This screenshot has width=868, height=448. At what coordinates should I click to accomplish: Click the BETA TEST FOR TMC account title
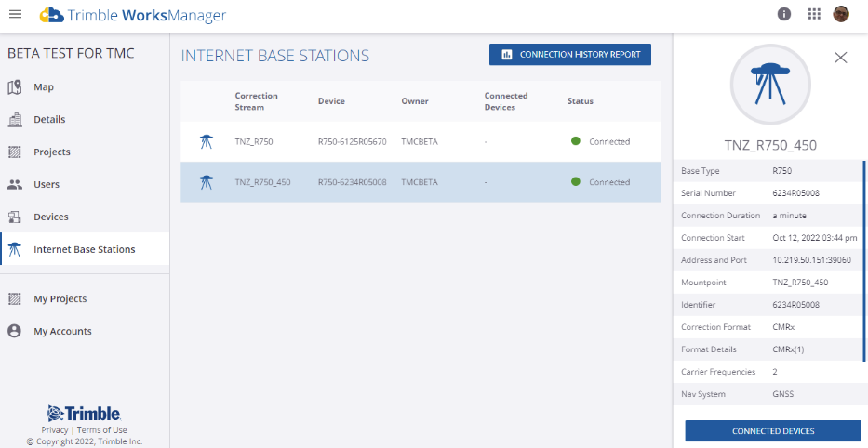(x=71, y=54)
